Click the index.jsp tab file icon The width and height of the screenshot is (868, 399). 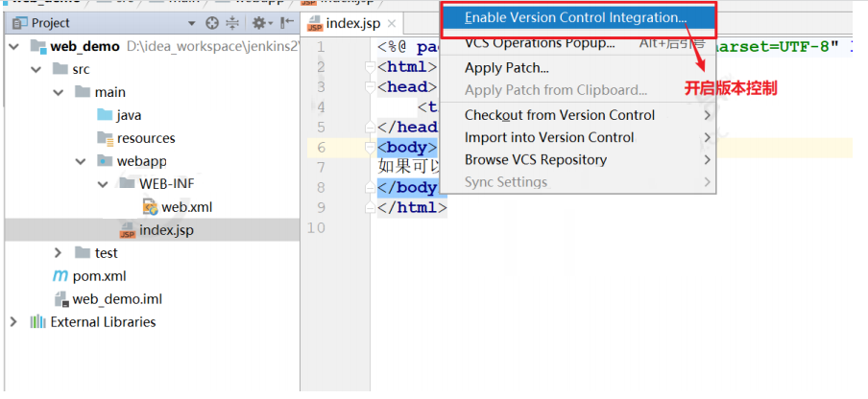[316, 24]
